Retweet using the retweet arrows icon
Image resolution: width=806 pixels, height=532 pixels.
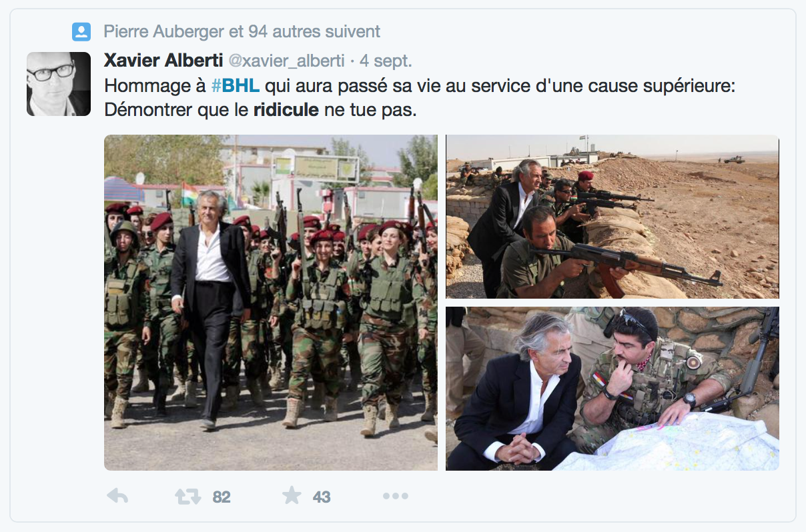click(x=188, y=496)
